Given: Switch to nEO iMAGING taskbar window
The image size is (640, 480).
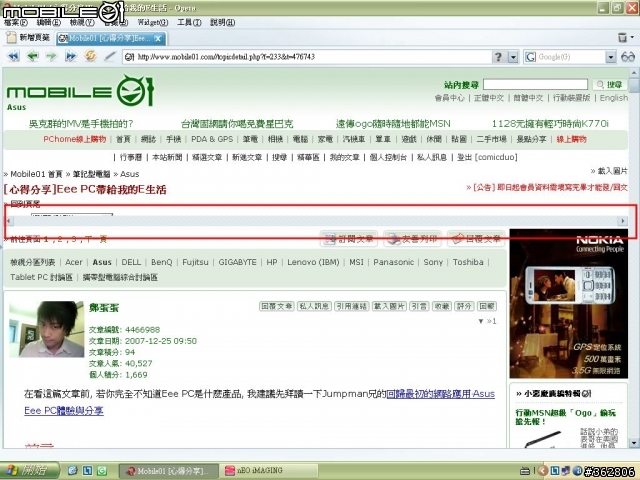Looking at the screenshot, I should coord(268,471).
